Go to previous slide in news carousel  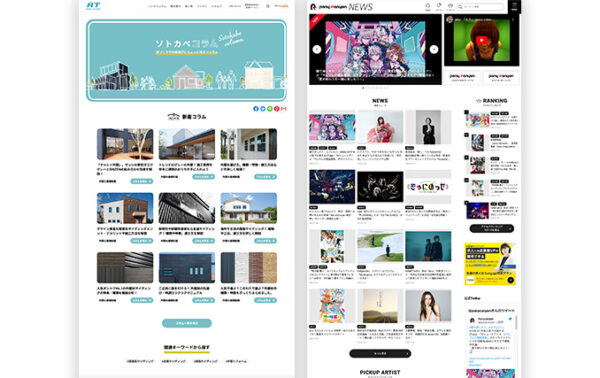click(317, 49)
